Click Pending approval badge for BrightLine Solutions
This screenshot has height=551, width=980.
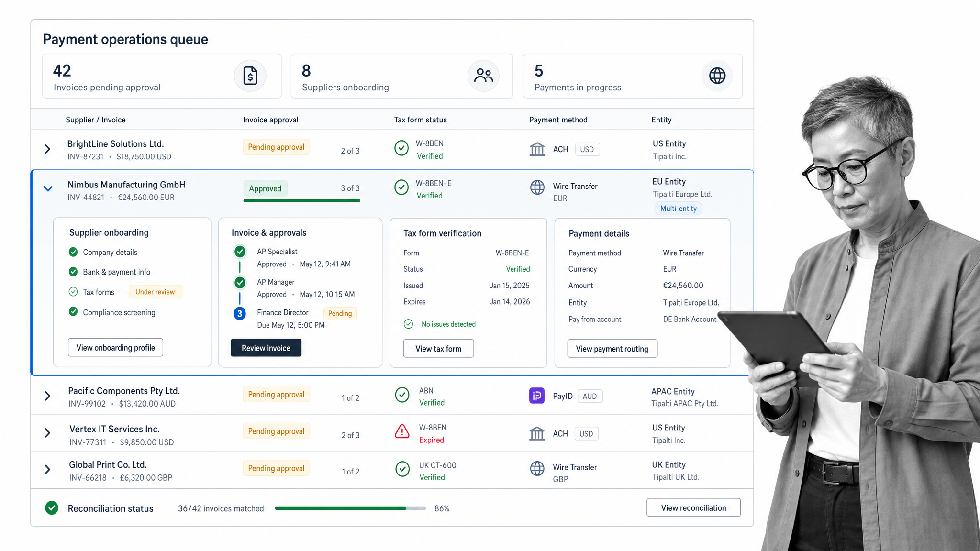(x=276, y=147)
